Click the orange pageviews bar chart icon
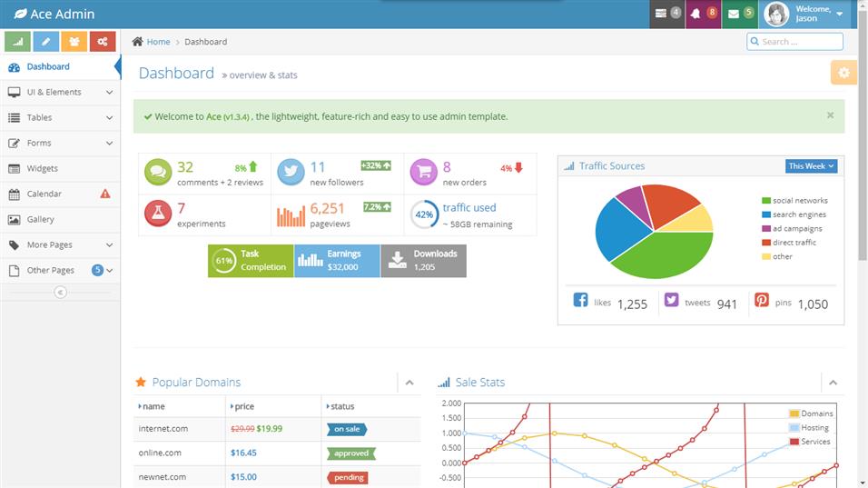Image resolution: width=868 pixels, height=488 pixels. pyautogui.click(x=291, y=216)
